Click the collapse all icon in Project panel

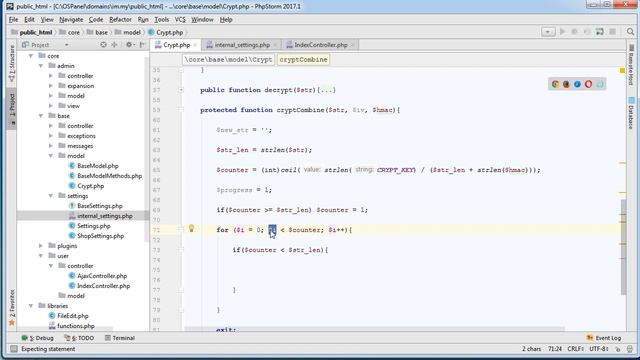click(114, 44)
